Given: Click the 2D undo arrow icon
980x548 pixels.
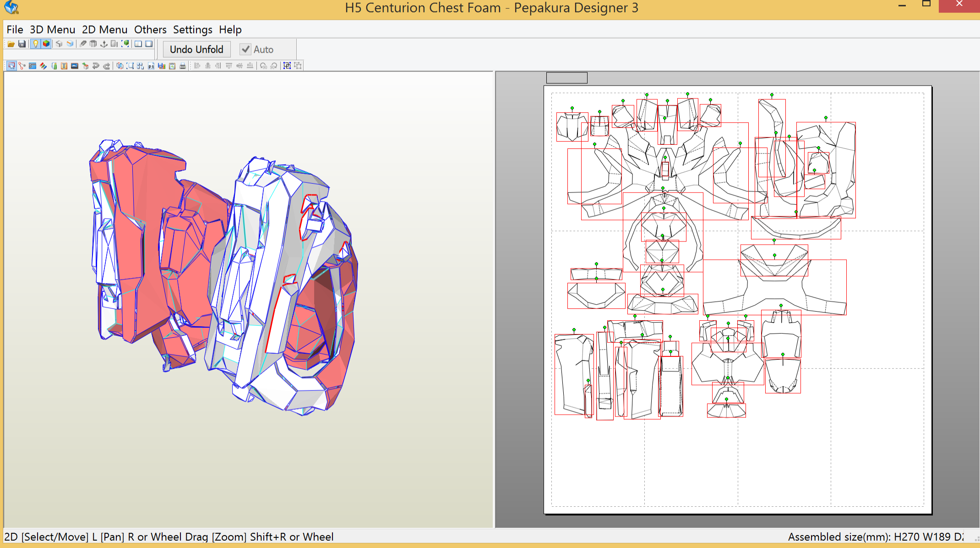Looking at the screenshot, I should pyautogui.click(x=96, y=66).
